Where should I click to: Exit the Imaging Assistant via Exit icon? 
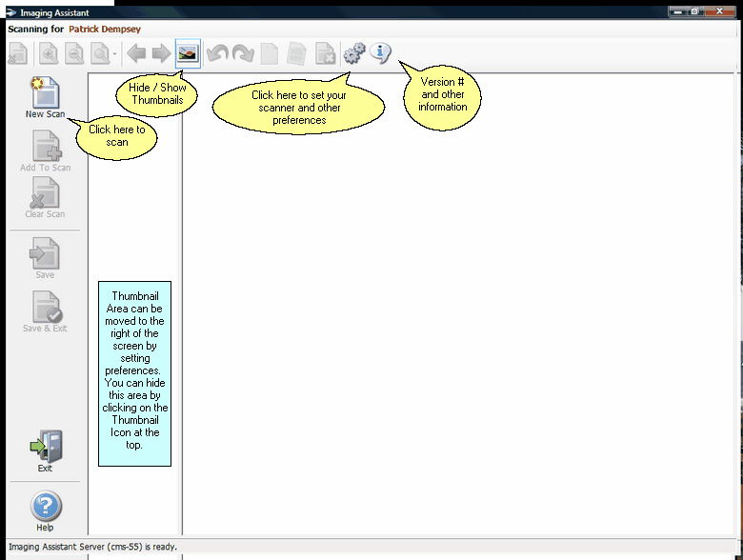[45, 447]
